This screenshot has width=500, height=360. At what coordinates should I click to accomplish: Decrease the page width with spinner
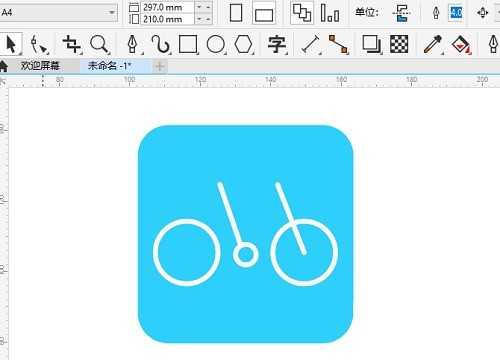[199, 7]
